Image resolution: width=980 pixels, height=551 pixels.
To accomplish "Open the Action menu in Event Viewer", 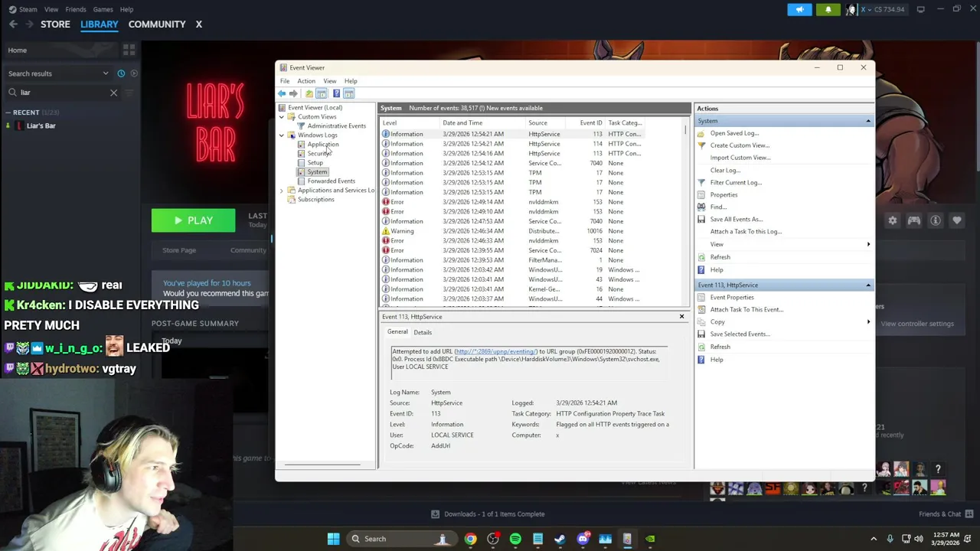I will [305, 80].
